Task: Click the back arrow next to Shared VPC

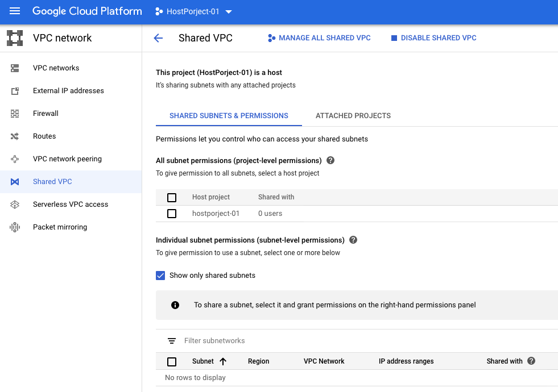Action: pyautogui.click(x=158, y=38)
